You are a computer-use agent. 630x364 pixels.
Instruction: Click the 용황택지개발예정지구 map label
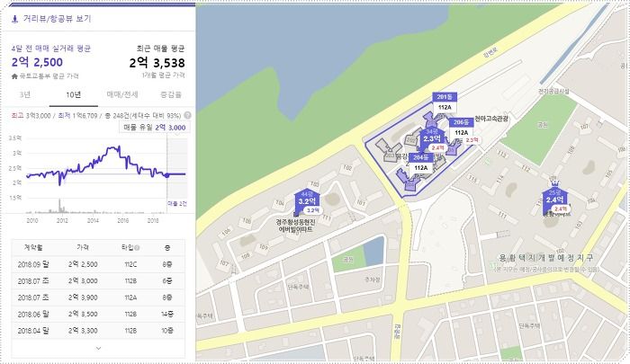(545, 258)
